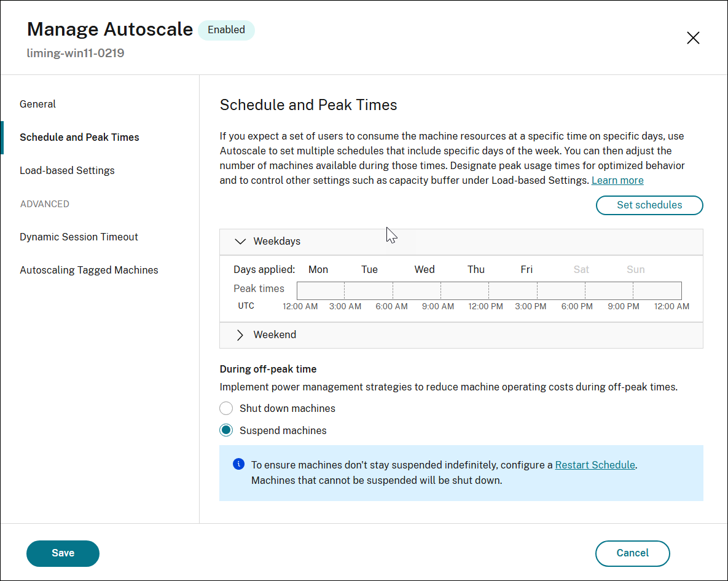Viewport: 728px width, 581px height.
Task: Save the Autoscale configuration
Action: [63, 553]
